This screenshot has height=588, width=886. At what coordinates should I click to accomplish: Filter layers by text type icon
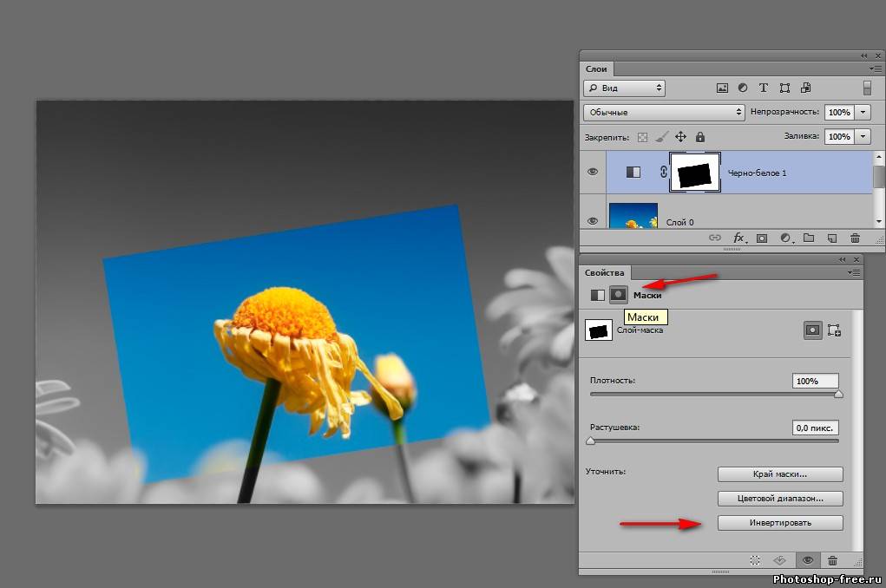pos(764,88)
